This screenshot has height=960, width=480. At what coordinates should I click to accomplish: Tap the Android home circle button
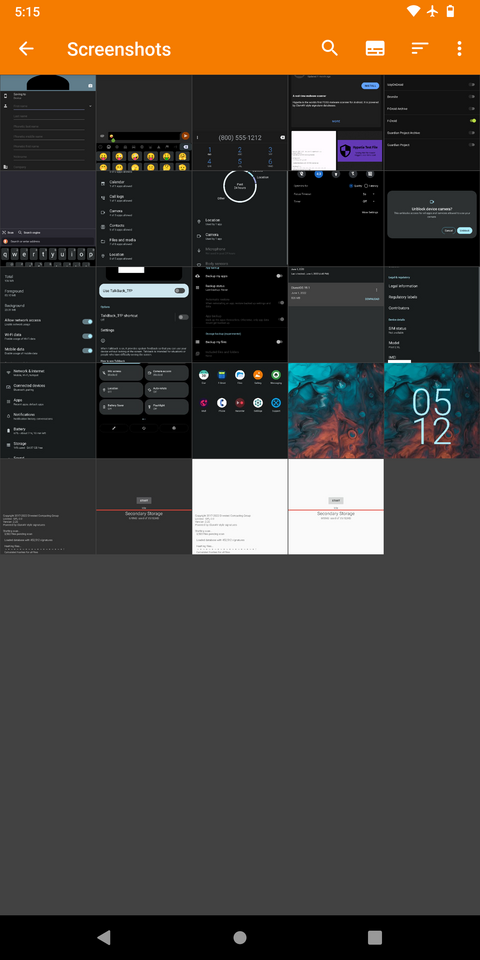[240, 937]
